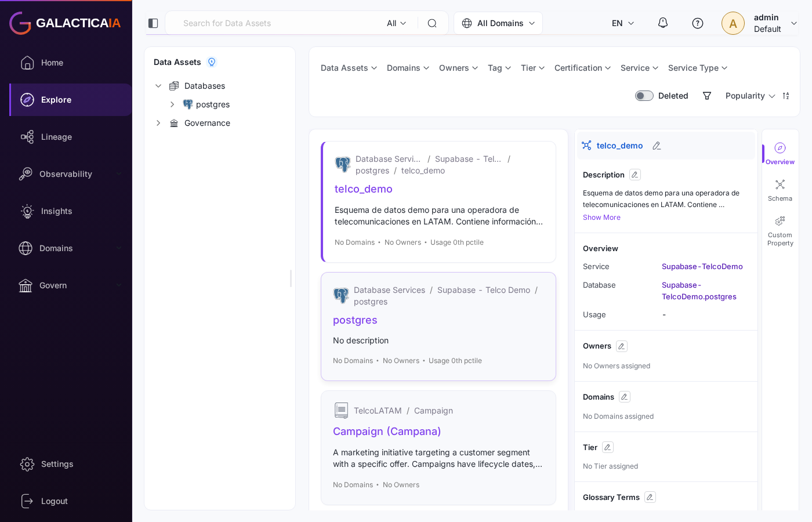Viewport: 812px width, 522px height.
Task: Switch to the Schema tab
Action: (x=780, y=190)
